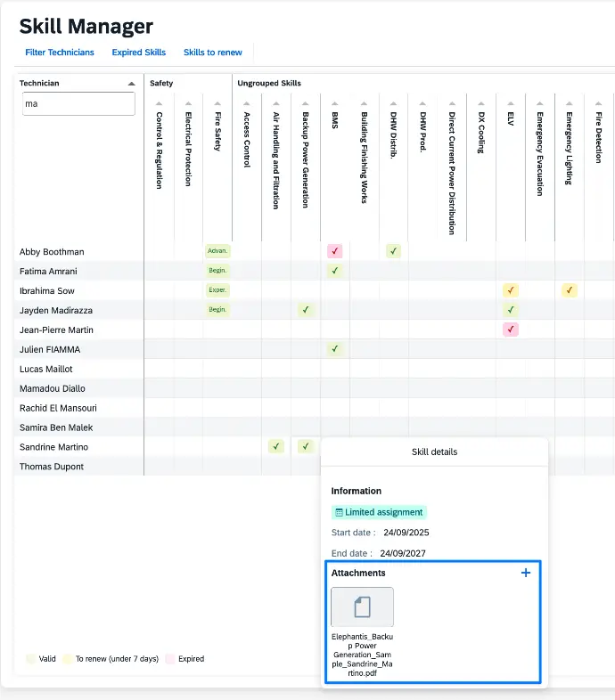Click Sandrine Martino's Air Handling checkmark
Screen dimensions: 615x700
pos(276,446)
